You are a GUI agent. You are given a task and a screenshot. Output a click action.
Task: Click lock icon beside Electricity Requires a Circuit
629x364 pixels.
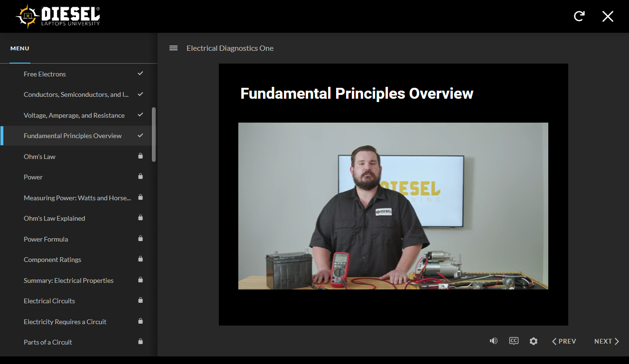click(x=141, y=321)
